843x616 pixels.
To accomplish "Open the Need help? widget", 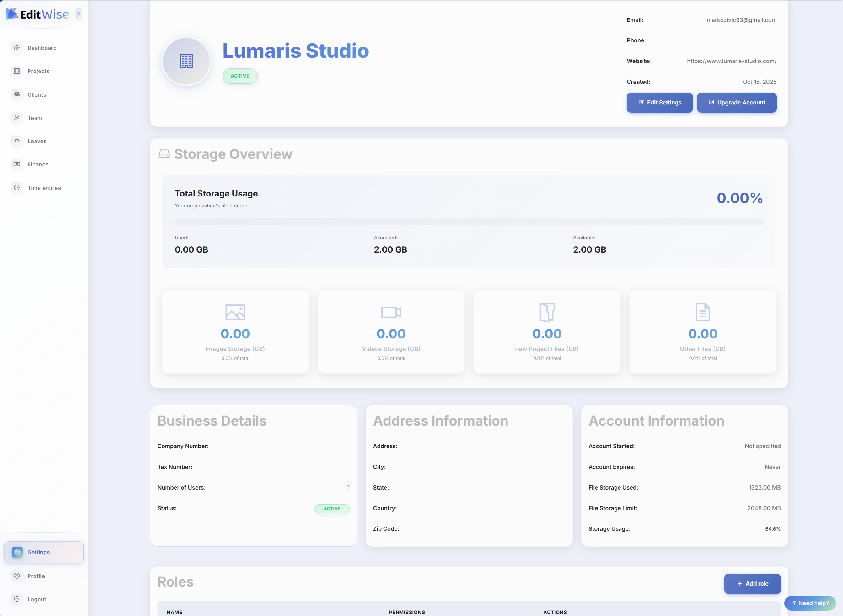I will click(810, 603).
